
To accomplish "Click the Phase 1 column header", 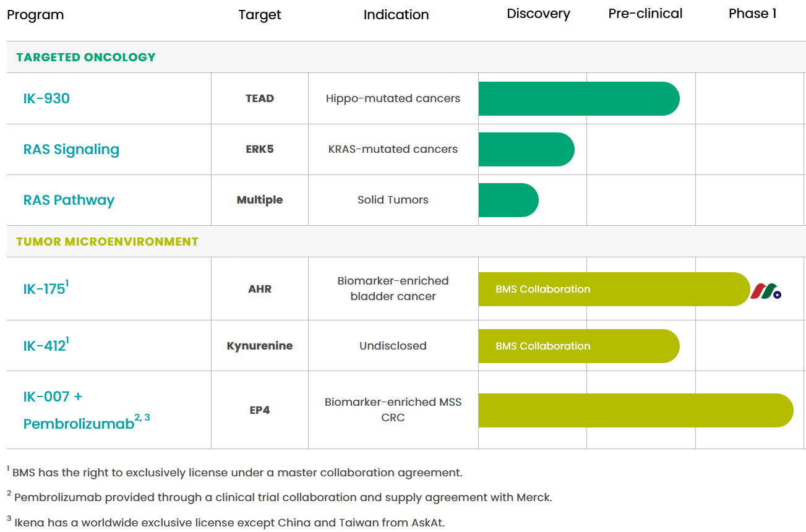I will click(x=752, y=14).
